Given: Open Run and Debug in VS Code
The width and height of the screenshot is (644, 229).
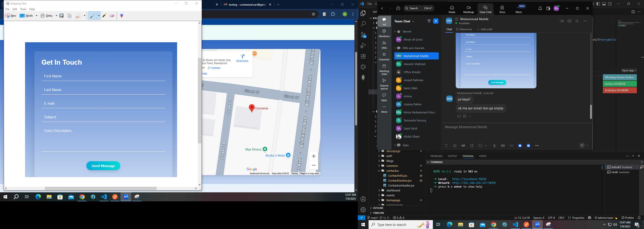Looking at the screenshot, I should 363,45.
